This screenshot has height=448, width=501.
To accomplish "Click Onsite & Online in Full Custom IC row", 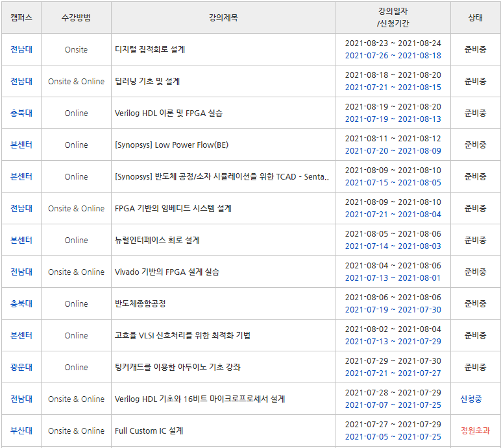I will 76,430.
